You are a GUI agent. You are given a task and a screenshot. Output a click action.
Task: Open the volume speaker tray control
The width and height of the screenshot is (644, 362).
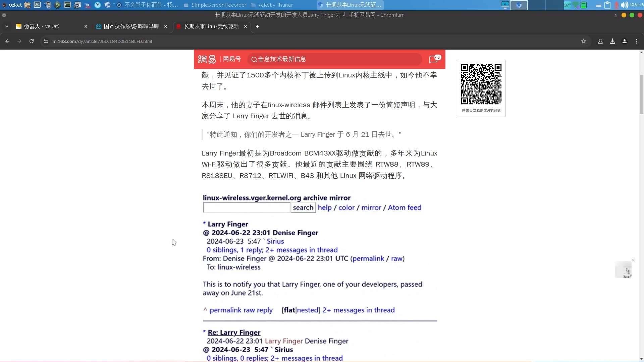(x=624, y=5)
